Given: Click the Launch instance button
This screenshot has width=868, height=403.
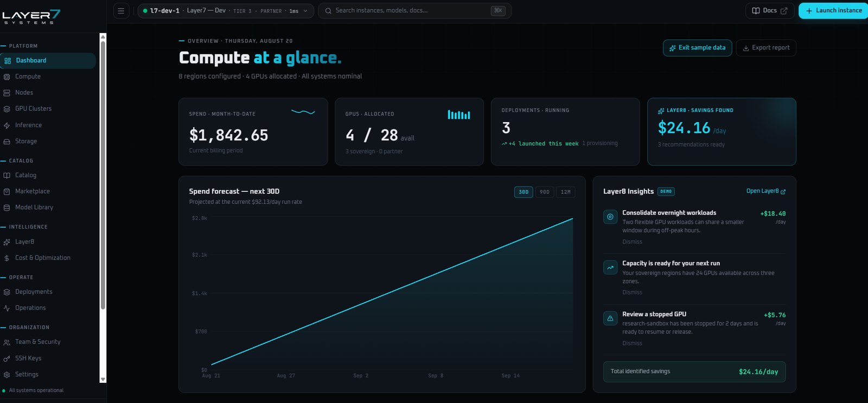Looking at the screenshot, I should pyautogui.click(x=834, y=11).
